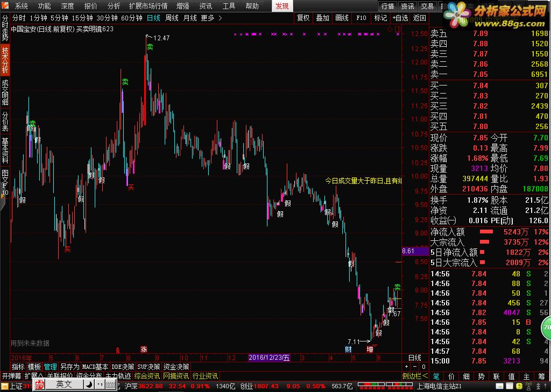This screenshot has height=392, width=551.
Task: Click the 标记 mark button
Action: click(x=380, y=18)
